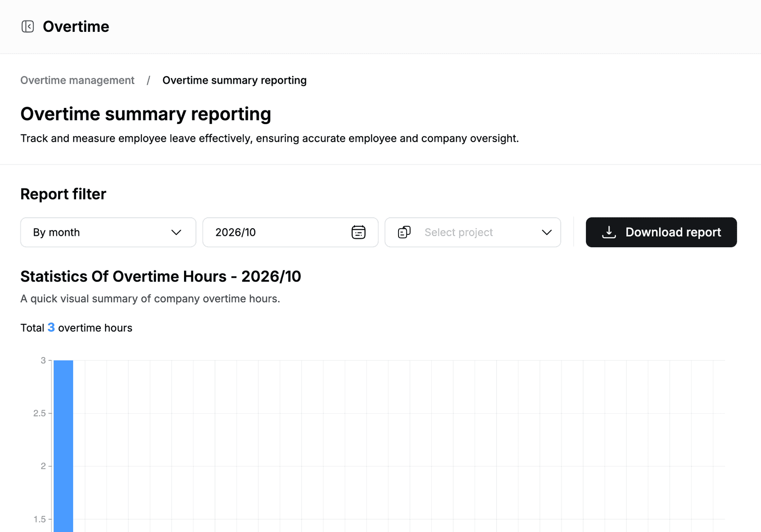The image size is (761, 532).
Task: Expand the By month dropdown chevron
Action: coord(176,232)
